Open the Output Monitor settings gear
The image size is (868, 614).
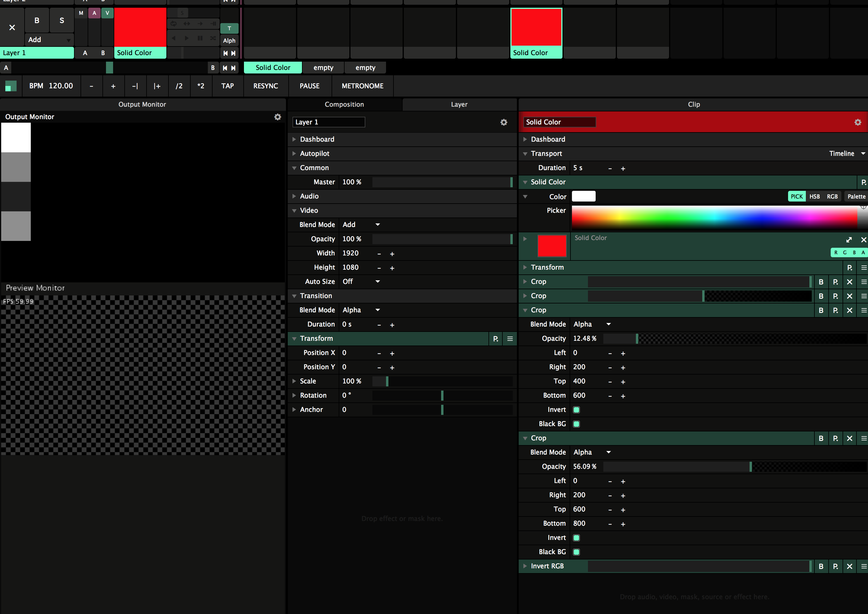click(277, 117)
